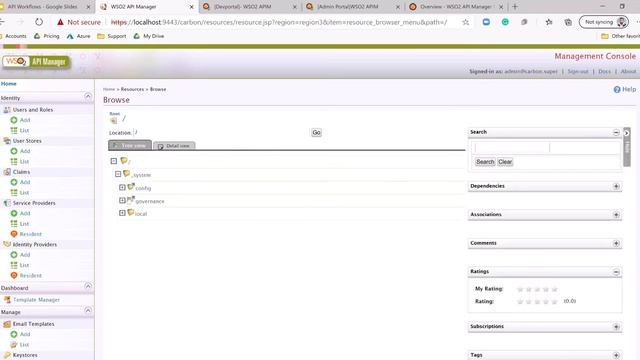Expand the Comments panel

(x=616, y=244)
